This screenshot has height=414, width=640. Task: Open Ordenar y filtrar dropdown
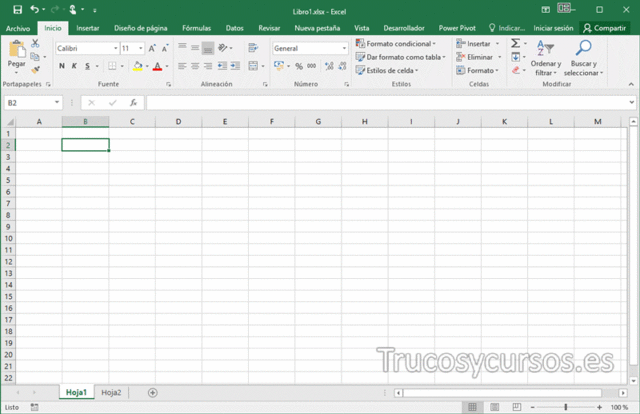(x=546, y=58)
